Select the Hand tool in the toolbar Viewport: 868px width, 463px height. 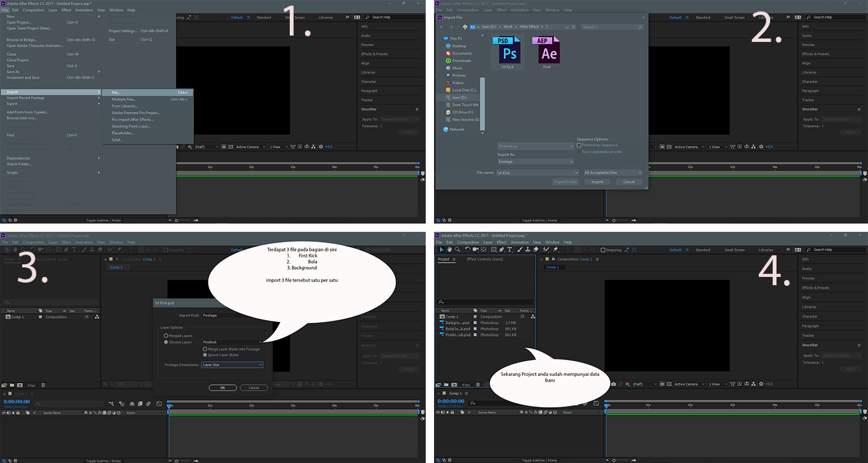(449, 250)
